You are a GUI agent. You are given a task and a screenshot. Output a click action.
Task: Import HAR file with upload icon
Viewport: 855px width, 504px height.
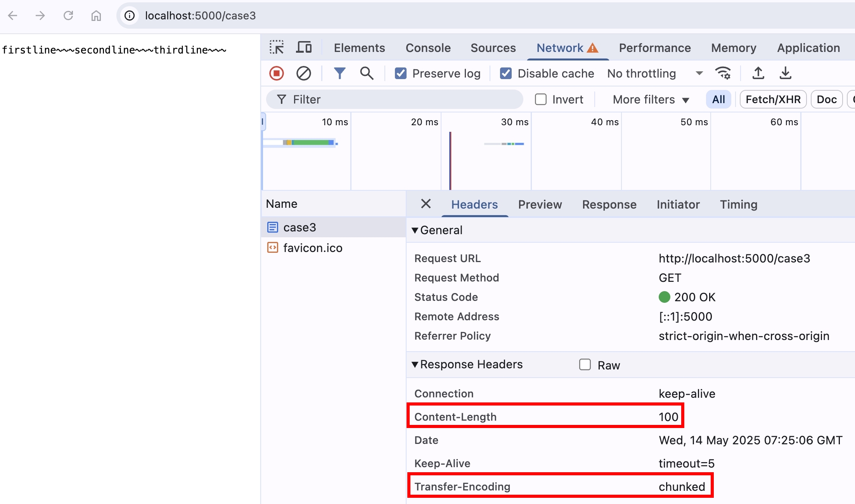[x=758, y=73]
